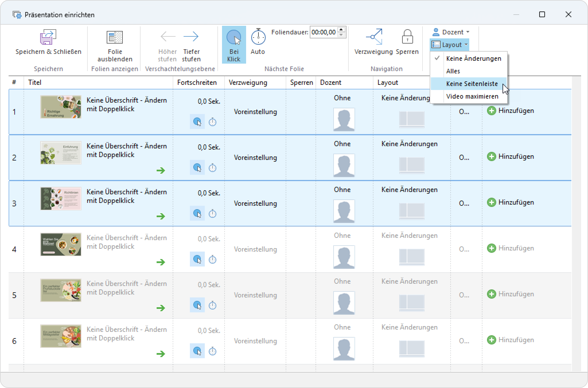The width and height of the screenshot is (588, 388).
Task: Click the title text of slide 3
Action: (x=126, y=196)
